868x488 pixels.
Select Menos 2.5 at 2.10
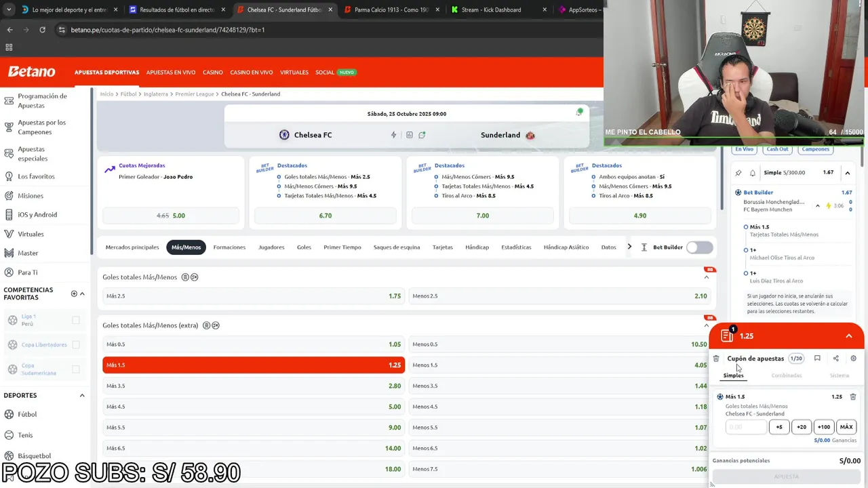(x=560, y=296)
